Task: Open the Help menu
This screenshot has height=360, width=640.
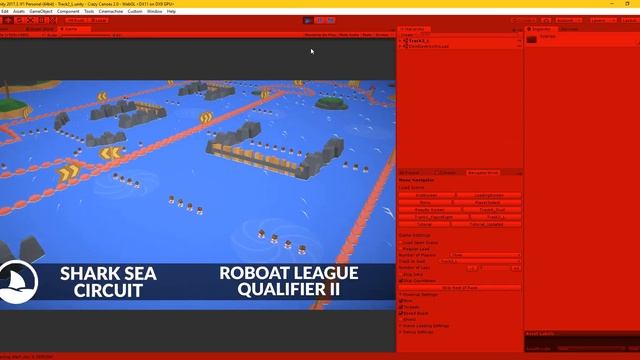Action: coord(171,11)
